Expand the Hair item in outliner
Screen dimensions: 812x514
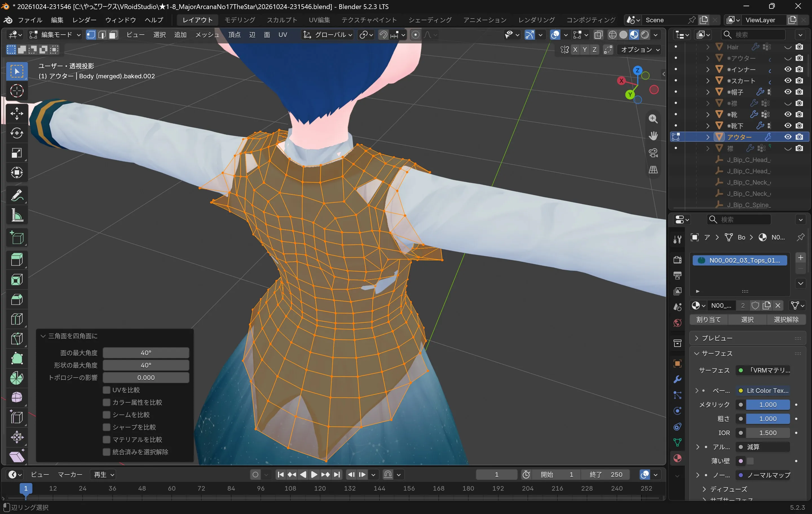(708, 47)
